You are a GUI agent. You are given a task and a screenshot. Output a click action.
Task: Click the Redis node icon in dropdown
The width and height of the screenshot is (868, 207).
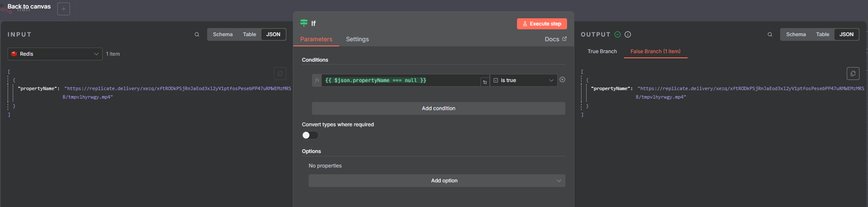pyautogui.click(x=14, y=54)
